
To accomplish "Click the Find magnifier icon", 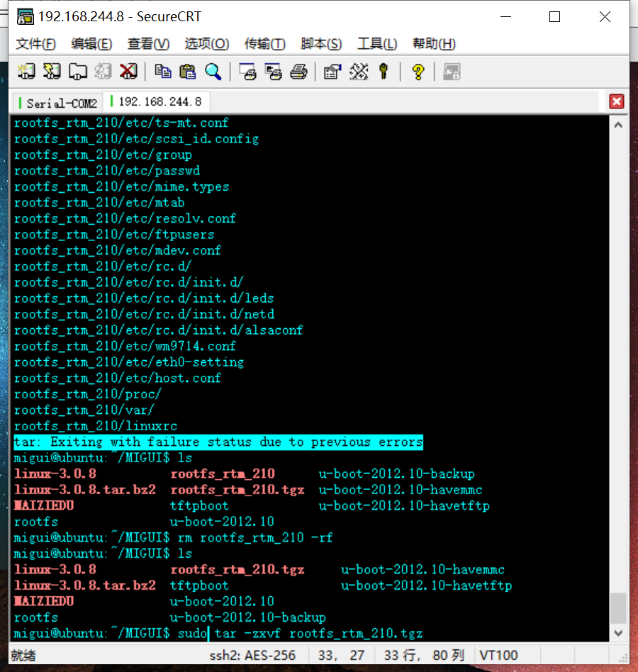I will (x=213, y=72).
